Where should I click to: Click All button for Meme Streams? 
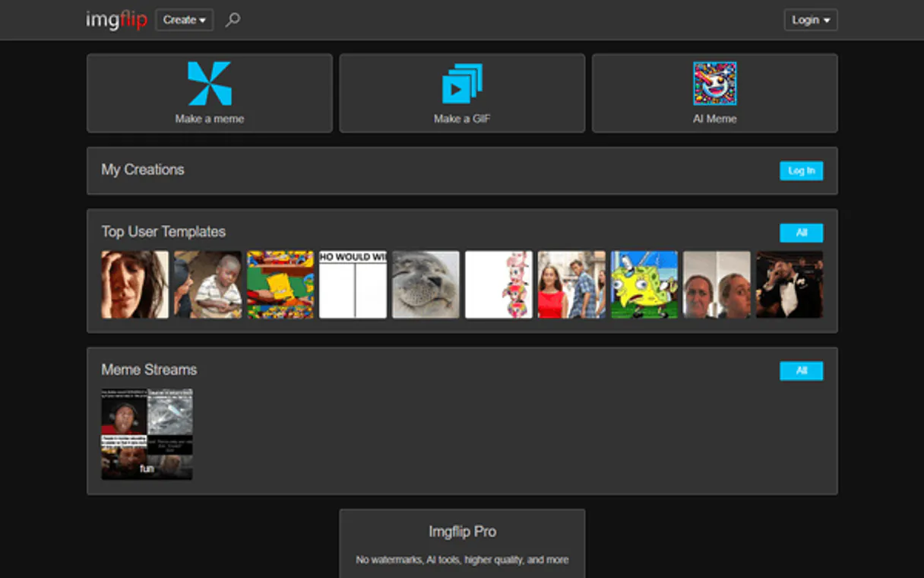801,371
